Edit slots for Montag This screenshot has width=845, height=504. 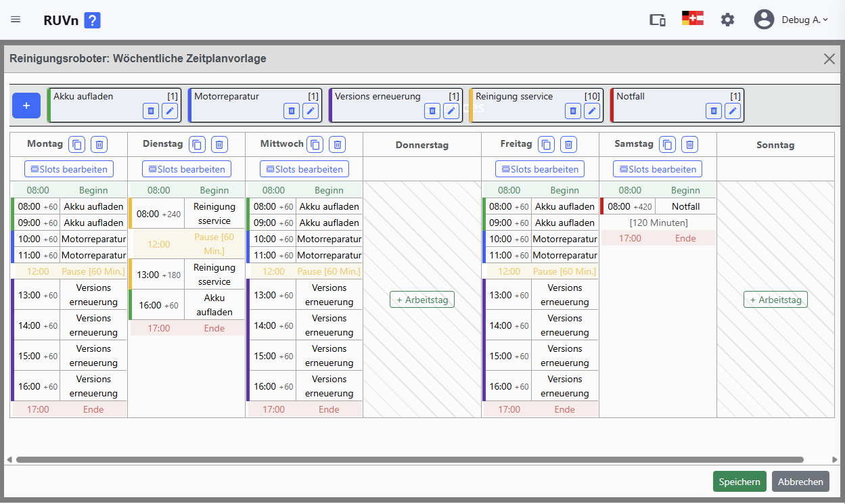(69, 169)
